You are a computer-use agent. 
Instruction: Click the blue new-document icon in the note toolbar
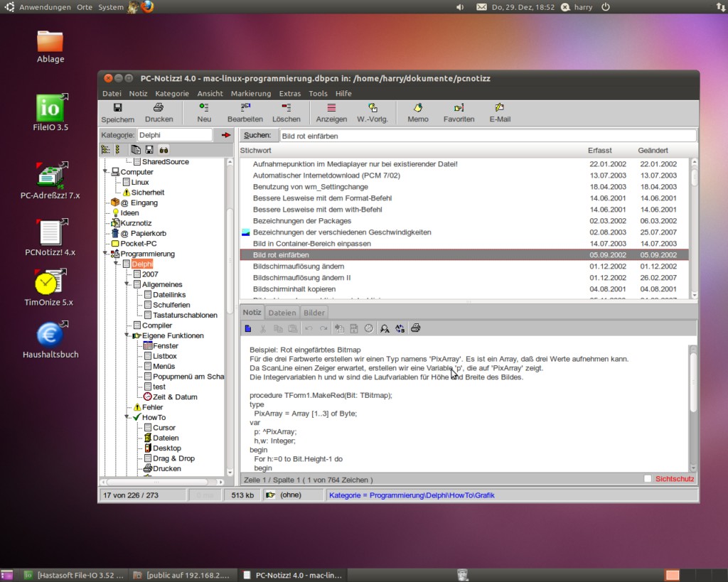pos(248,328)
